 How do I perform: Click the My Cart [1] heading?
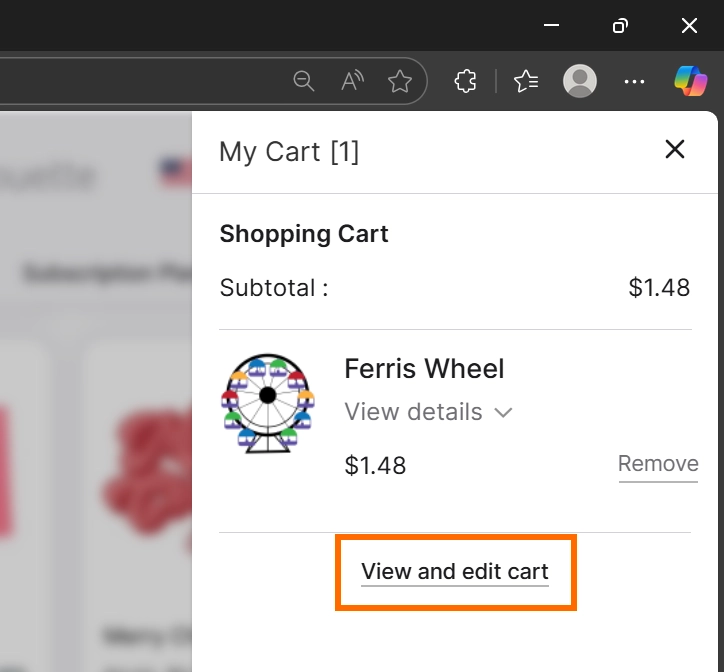[x=289, y=152]
